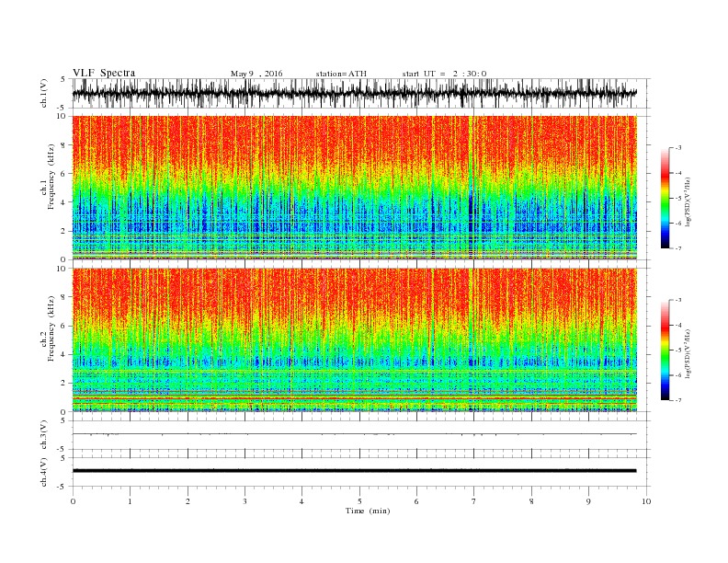Click time axis tick label "7"
This screenshot has height=563, width=728.
474,501
